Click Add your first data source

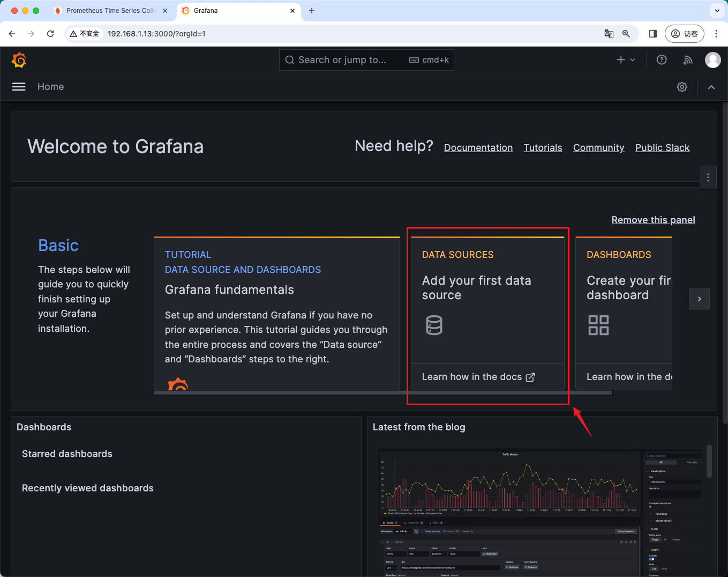476,288
